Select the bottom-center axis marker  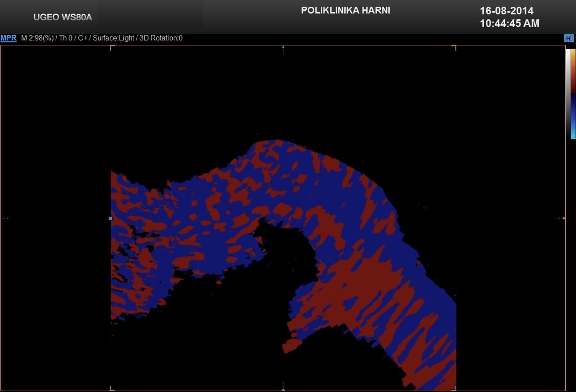283,389
